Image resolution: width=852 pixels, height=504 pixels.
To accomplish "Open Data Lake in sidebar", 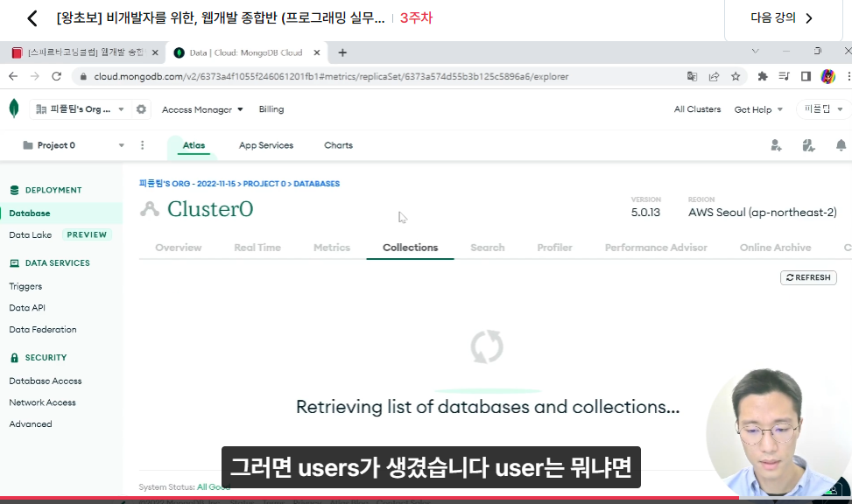I will [31, 234].
